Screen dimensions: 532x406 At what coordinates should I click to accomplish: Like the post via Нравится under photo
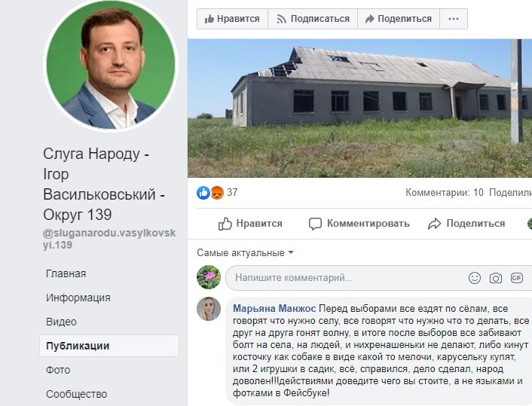click(250, 224)
